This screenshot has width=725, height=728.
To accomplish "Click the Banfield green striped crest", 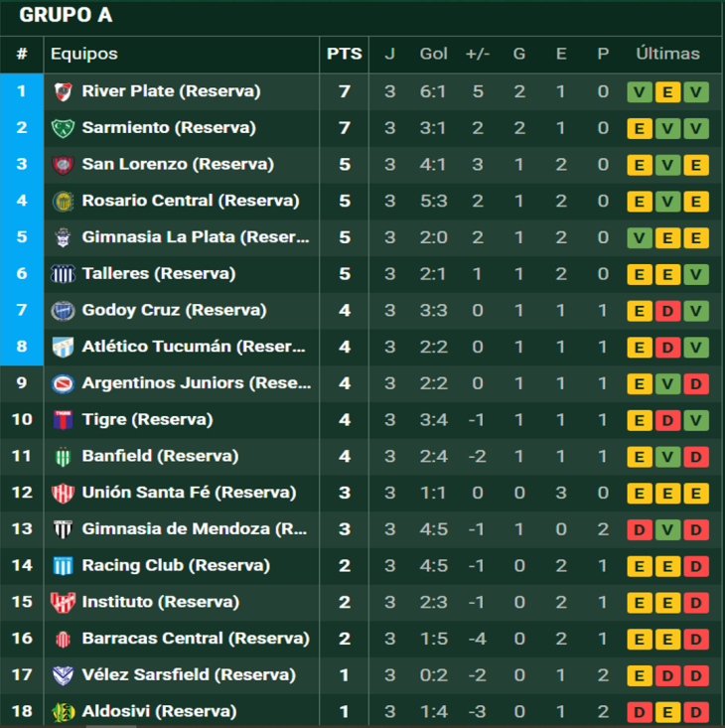I will [63, 457].
